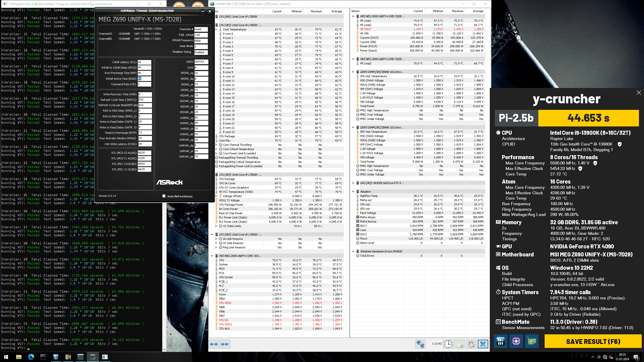Viewport: 644px width, 362px height.
Task: Click the Maximum column header in left pane
Action: pyautogui.click(x=316, y=11)
